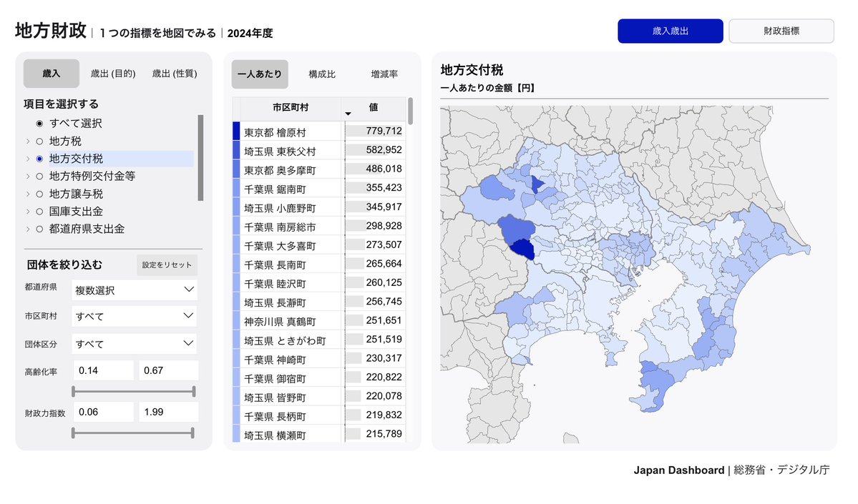Click the 高齢化率 slider right handle
Viewport: 858px width, 504px height.
coord(194,391)
